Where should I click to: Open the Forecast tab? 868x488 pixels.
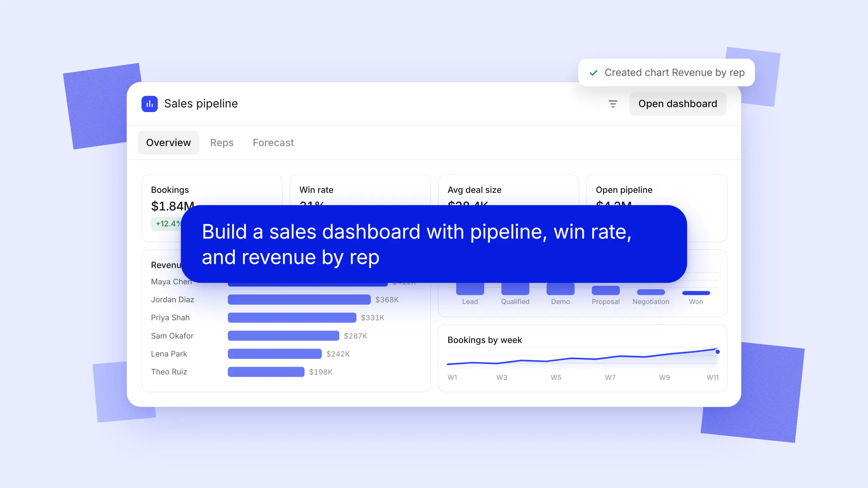273,143
